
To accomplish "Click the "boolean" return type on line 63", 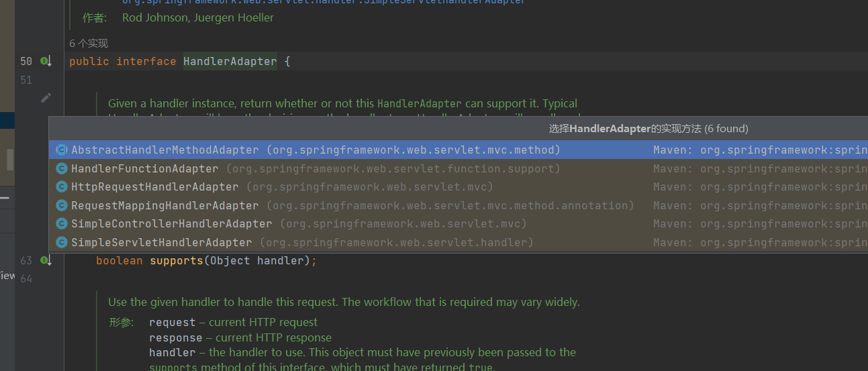I will point(119,260).
